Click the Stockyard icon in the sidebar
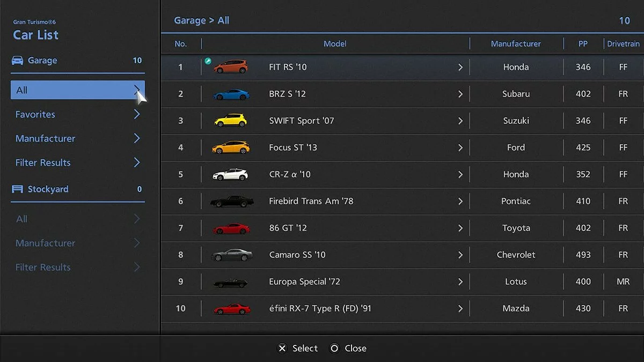Image resolution: width=644 pixels, height=362 pixels. [x=16, y=189]
